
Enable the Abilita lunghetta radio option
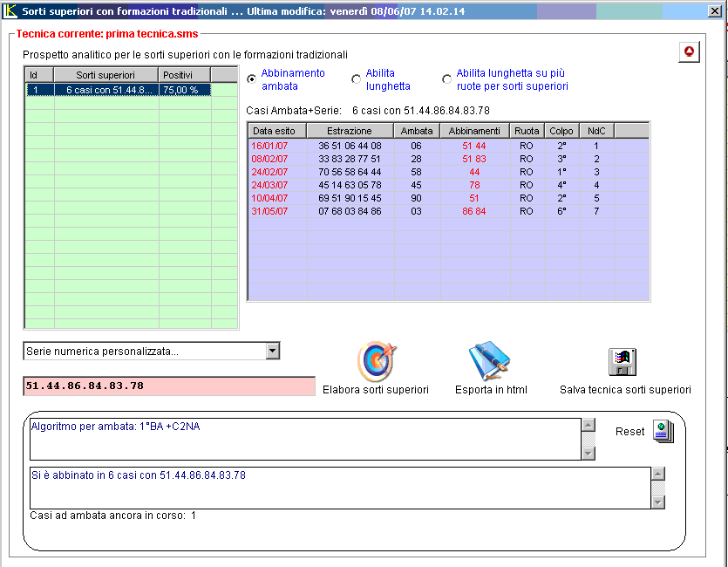356,79
